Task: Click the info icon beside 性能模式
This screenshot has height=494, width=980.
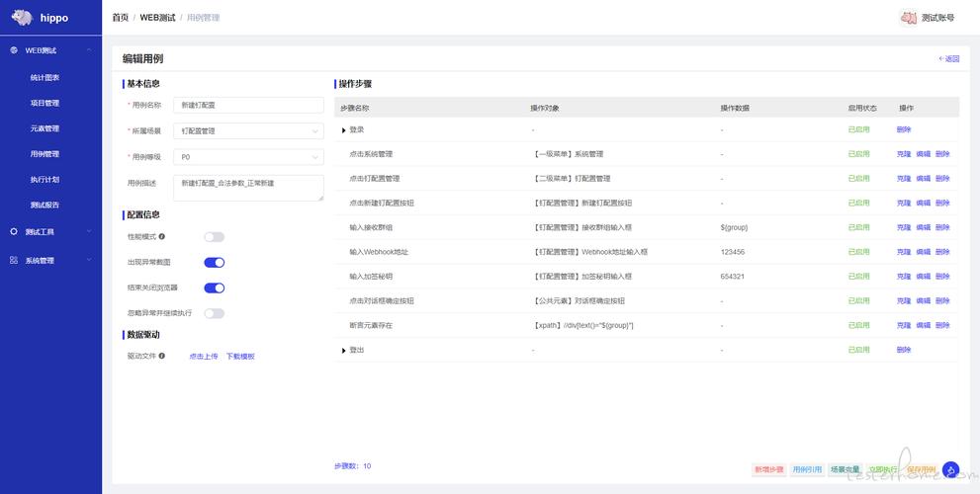Action: coord(162,237)
